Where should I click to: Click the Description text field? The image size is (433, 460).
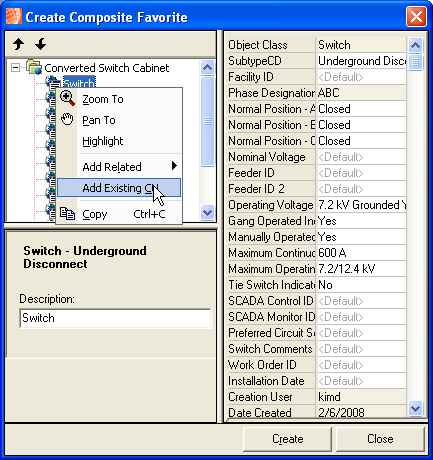[x=115, y=318]
